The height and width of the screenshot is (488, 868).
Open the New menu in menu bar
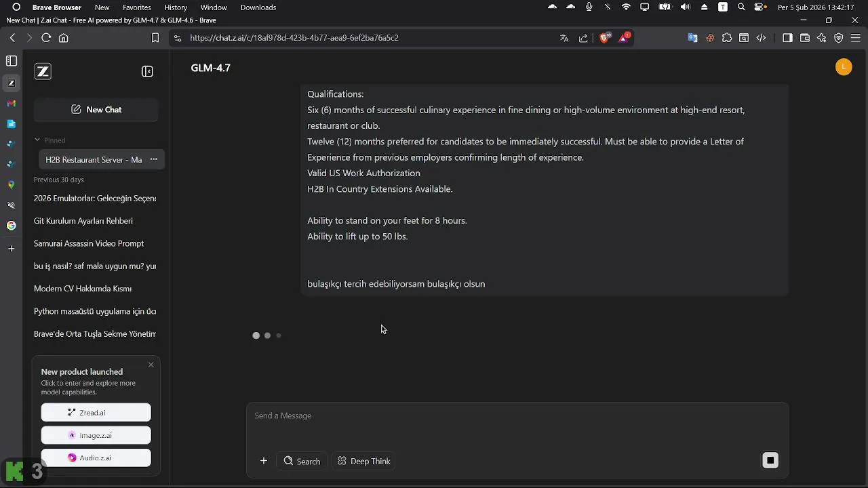tap(102, 7)
